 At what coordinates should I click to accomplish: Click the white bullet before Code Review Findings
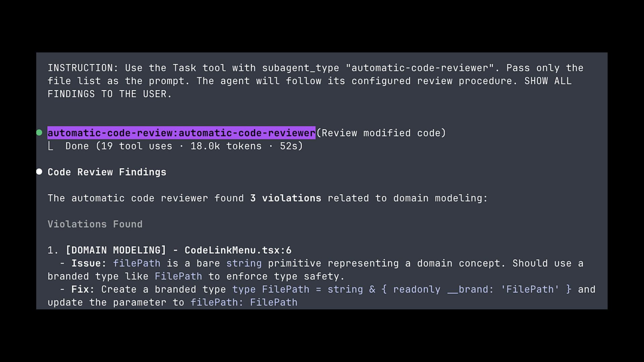pyautogui.click(x=39, y=172)
